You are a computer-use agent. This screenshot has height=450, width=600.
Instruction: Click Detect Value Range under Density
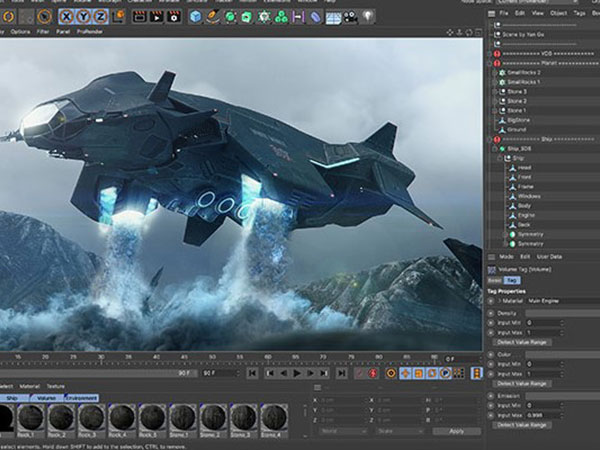point(522,342)
